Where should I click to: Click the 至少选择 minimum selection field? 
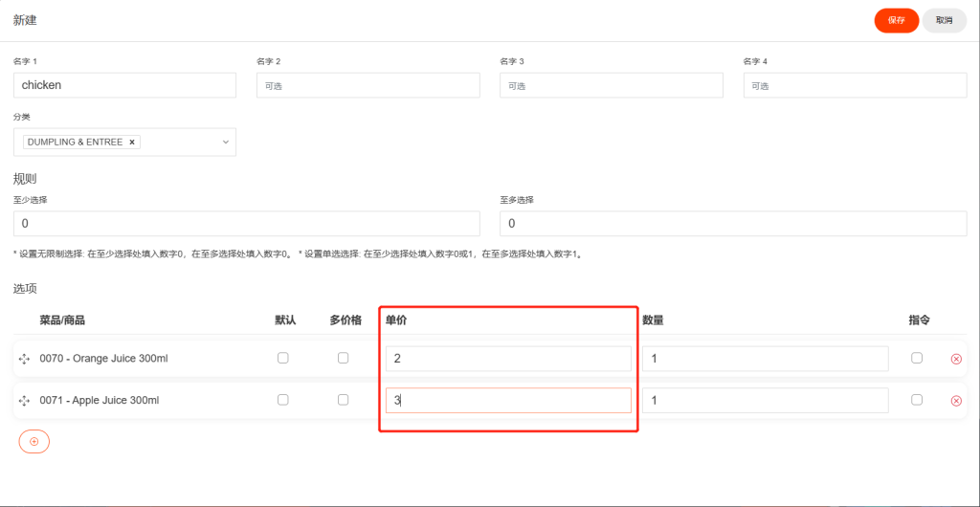[x=247, y=224]
